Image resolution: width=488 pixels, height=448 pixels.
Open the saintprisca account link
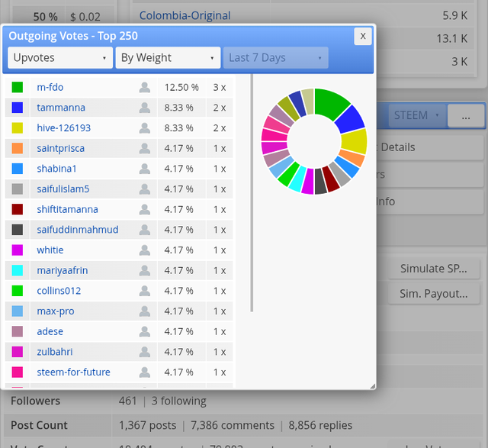point(61,148)
